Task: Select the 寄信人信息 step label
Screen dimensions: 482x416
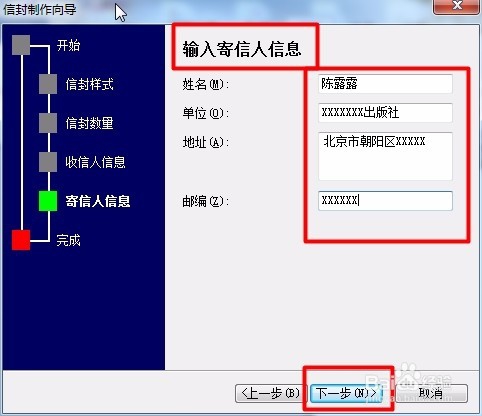Action: pos(98,201)
